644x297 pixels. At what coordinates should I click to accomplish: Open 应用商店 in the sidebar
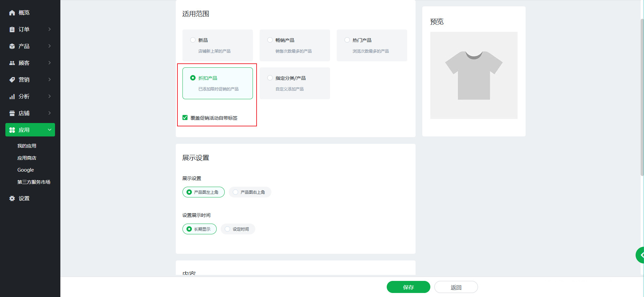tap(27, 158)
